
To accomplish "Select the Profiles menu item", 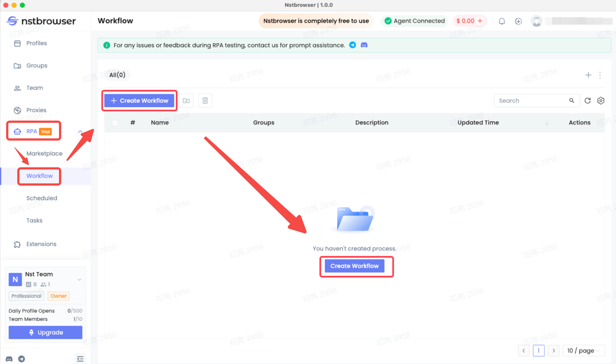I will (36, 43).
